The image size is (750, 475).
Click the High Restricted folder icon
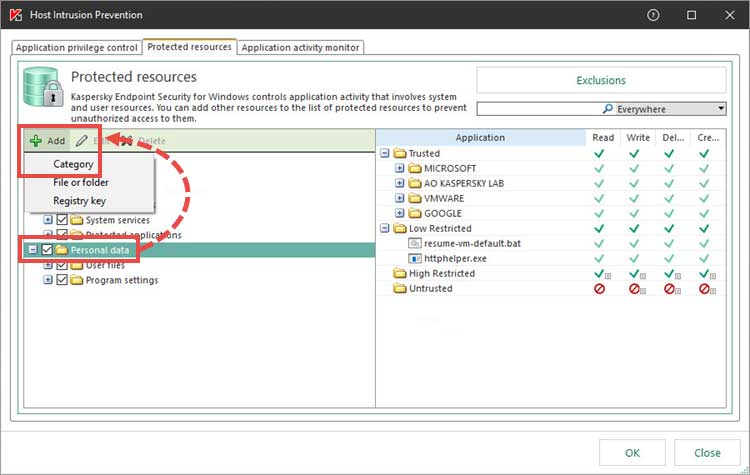tap(399, 274)
